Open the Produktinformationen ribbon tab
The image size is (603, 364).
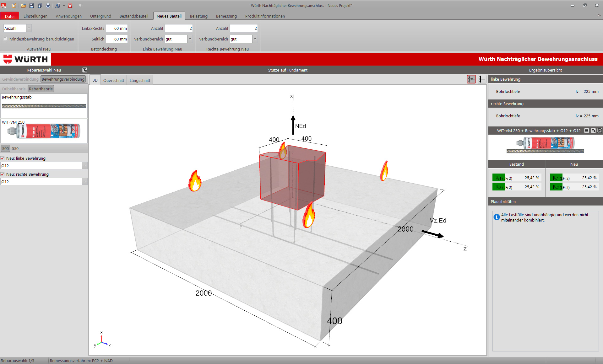click(x=265, y=16)
